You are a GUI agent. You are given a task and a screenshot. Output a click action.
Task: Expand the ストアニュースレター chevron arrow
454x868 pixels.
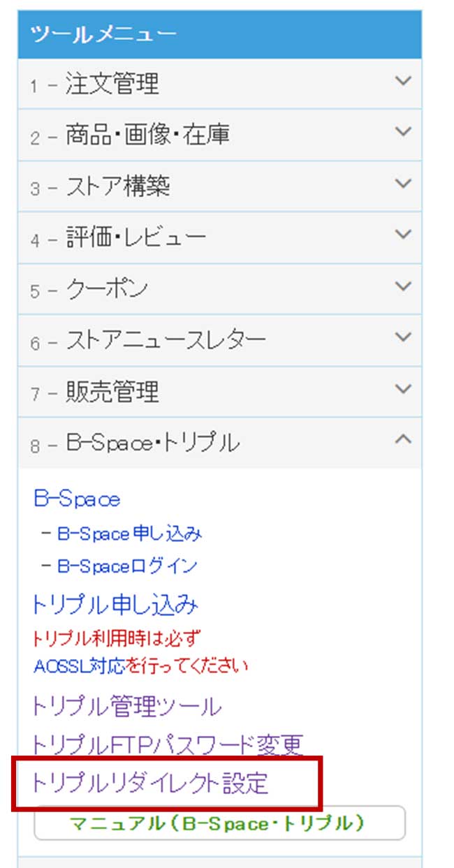403,337
